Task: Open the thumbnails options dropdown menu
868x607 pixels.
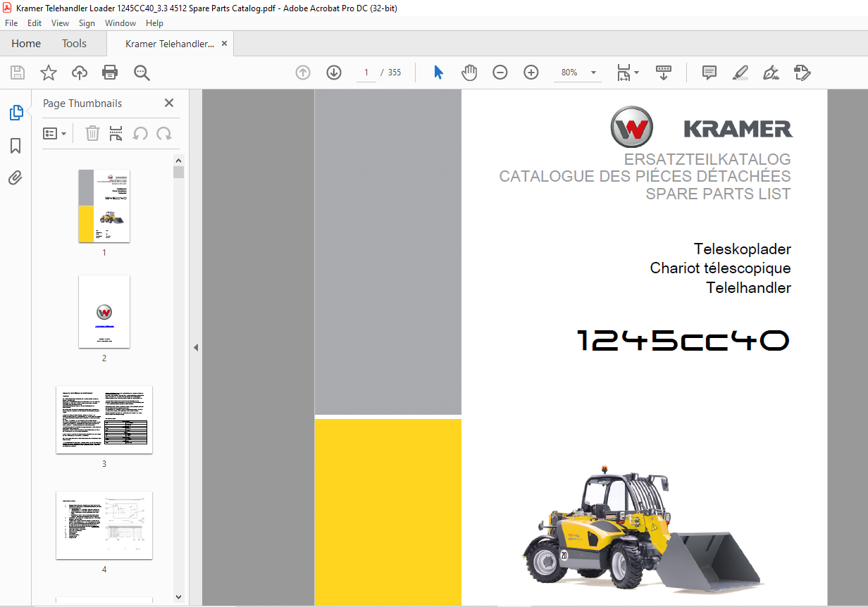Action: [x=55, y=133]
